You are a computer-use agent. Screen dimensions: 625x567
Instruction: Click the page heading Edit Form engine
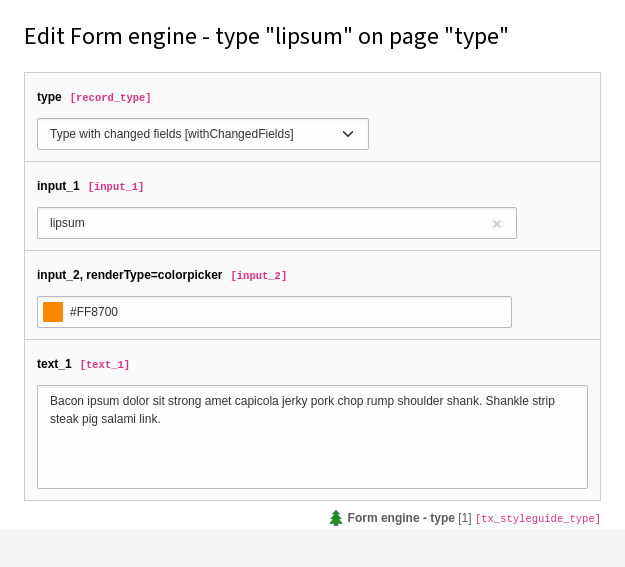point(266,37)
